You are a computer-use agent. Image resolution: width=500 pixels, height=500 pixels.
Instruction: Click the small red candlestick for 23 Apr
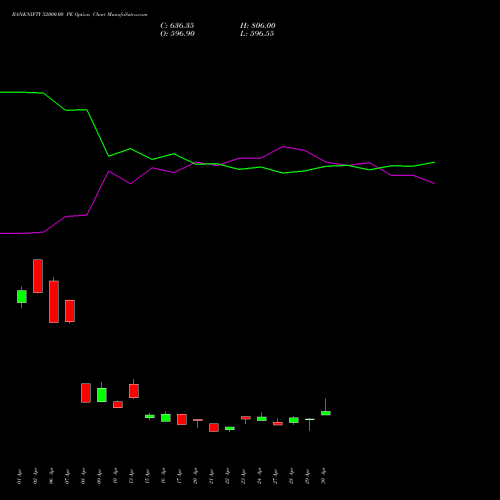pos(246,418)
